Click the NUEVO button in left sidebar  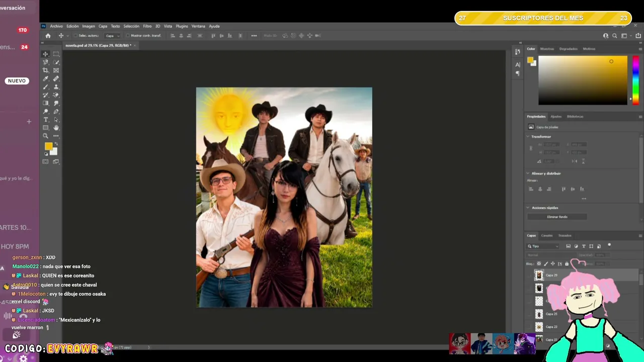pos(17,81)
